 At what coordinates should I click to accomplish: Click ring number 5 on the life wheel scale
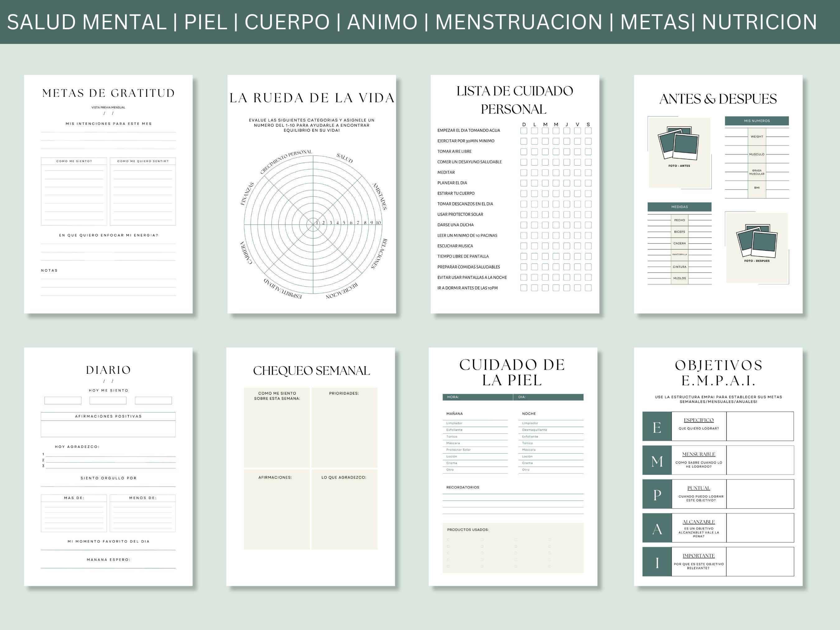click(x=344, y=223)
